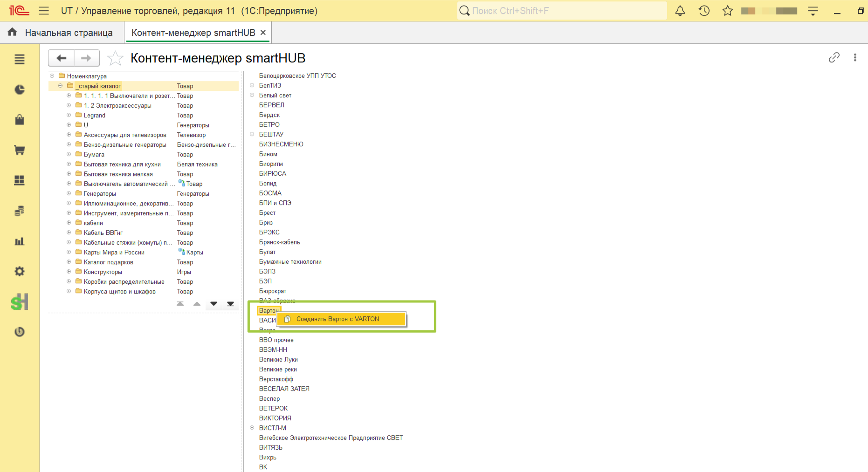
Task: Select Вартон in manufacturers list
Action: tap(269, 311)
